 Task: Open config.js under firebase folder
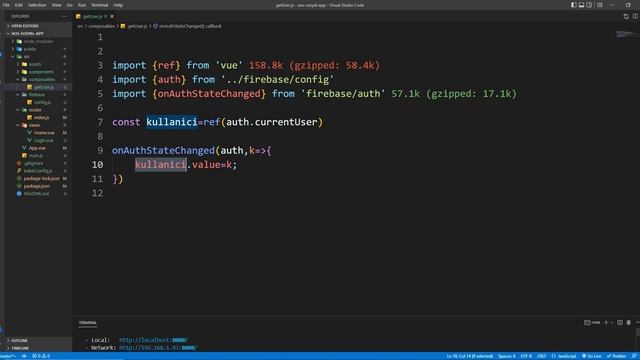[x=37, y=102]
